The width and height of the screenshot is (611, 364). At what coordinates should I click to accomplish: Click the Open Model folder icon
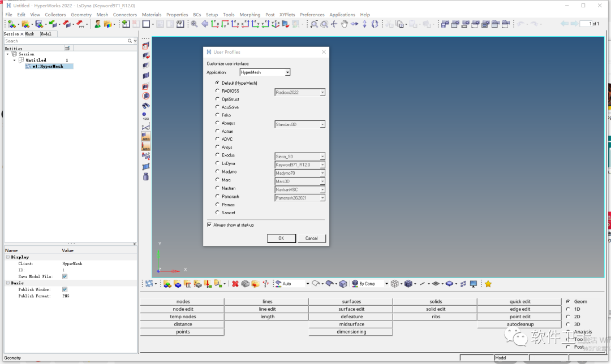click(25, 24)
